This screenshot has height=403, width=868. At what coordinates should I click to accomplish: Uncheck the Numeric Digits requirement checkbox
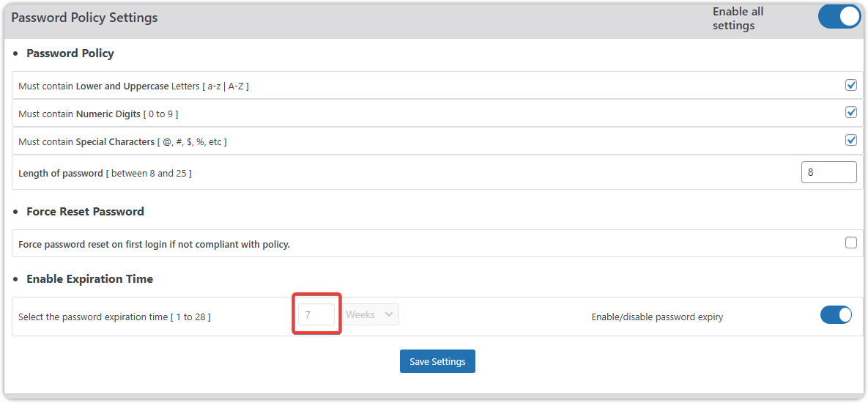click(851, 112)
